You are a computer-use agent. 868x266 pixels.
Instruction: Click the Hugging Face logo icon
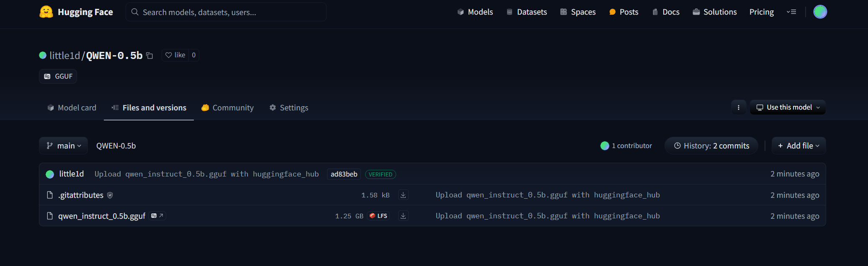click(x=46, y=12)
